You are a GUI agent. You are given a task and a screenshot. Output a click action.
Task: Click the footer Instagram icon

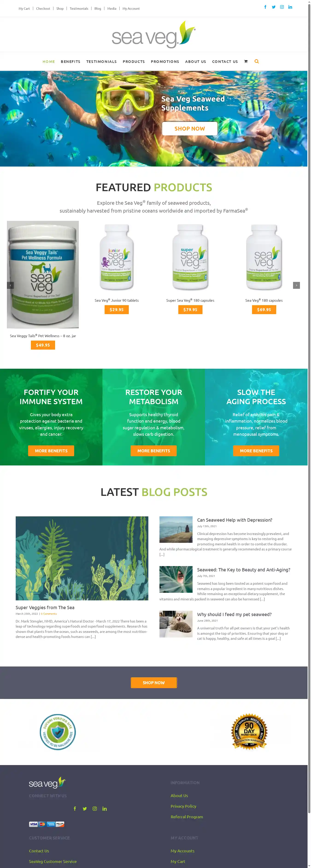95,809
